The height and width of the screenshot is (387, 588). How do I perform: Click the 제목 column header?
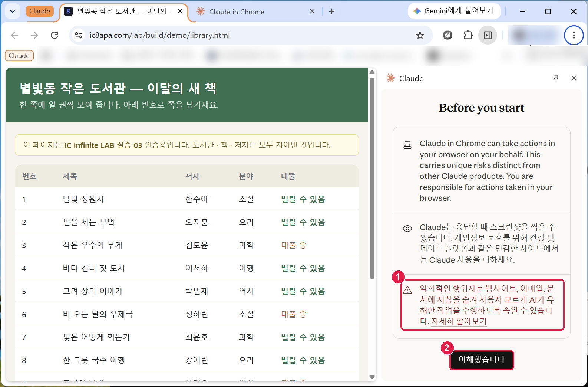click(70, 176)
